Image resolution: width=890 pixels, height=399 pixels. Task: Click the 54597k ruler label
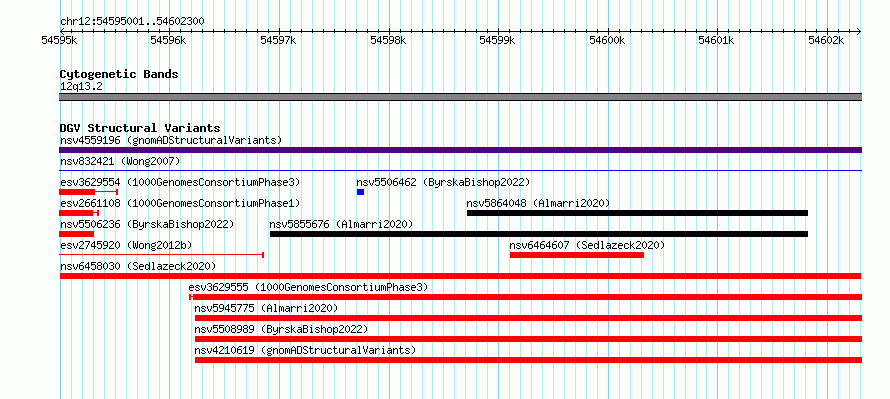(279, 40)
